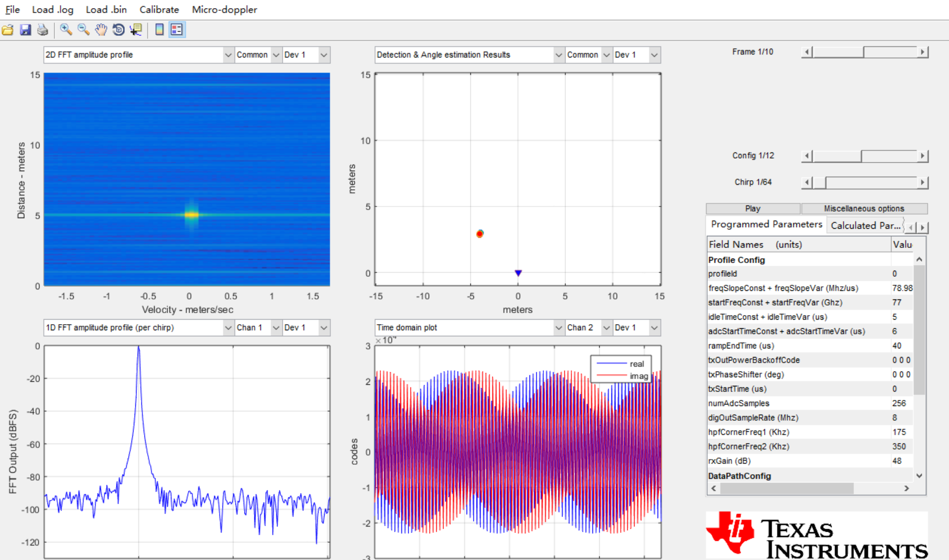Open the Chan 1 channel dropdown
This screenshot has height=560, width=949.
(x=258, y=327)
